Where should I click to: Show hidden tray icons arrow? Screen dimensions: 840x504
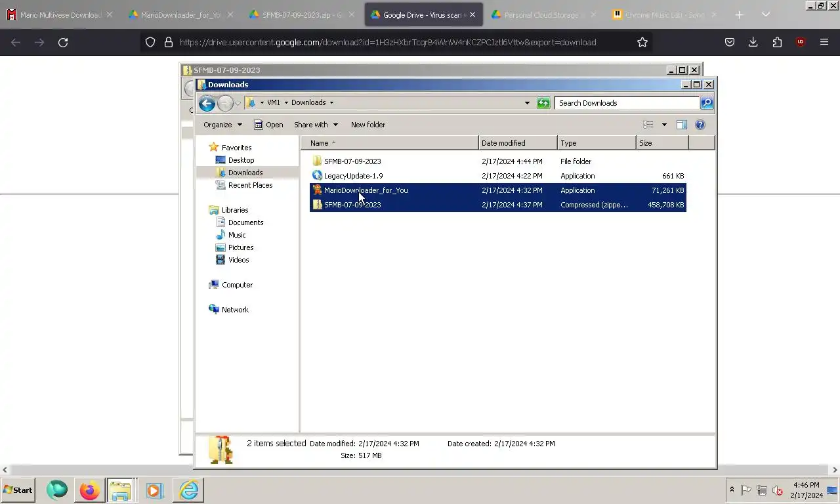coord(732,490)
